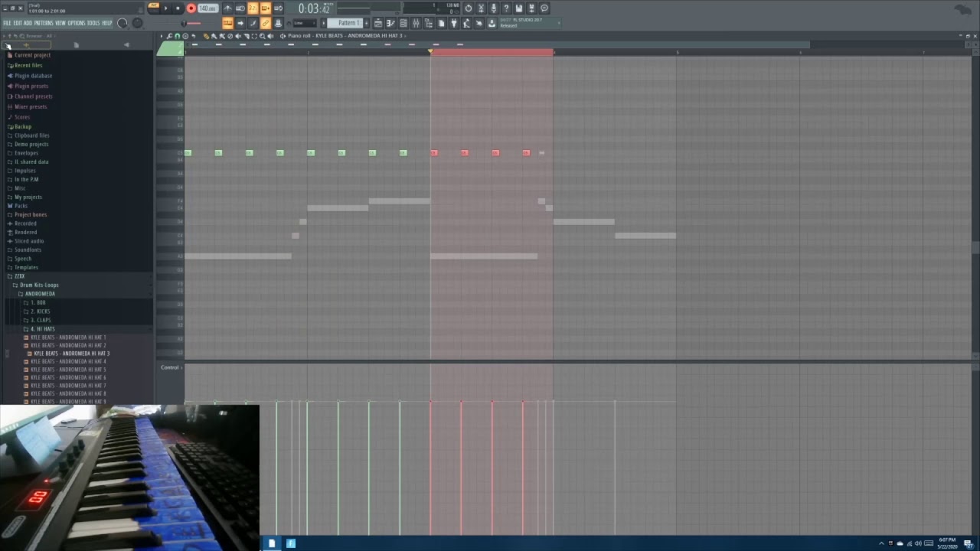Click the add new pattern plus button
980x551 pixels.
pos(367,23)
